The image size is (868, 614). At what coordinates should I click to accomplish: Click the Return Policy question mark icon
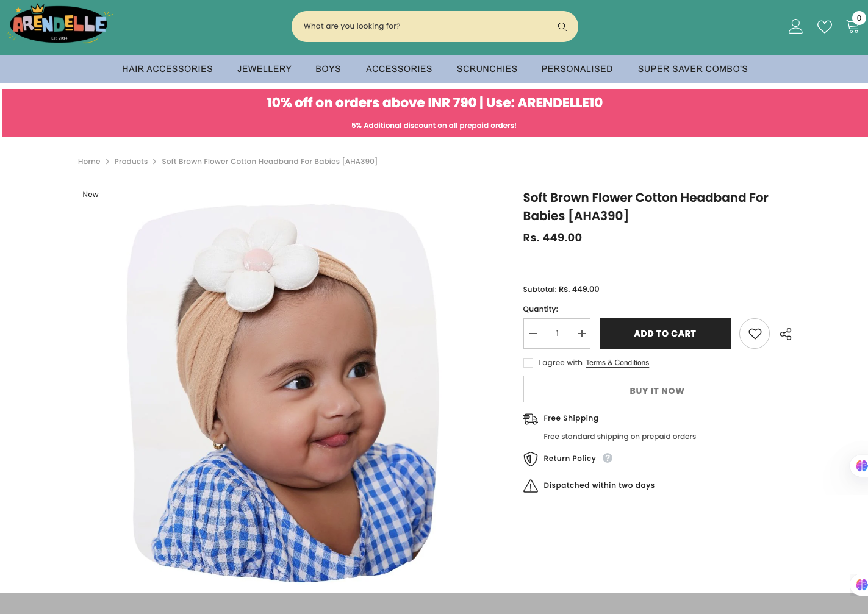coord(608,458)
